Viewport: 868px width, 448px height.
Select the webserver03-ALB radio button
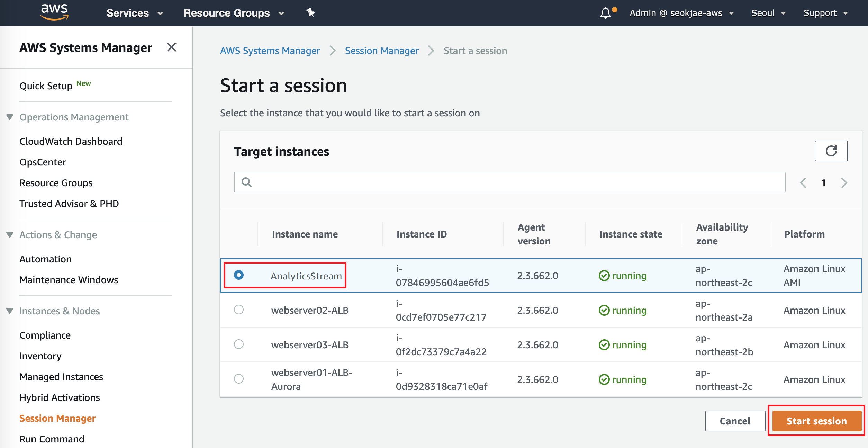(x=239, y=344)
